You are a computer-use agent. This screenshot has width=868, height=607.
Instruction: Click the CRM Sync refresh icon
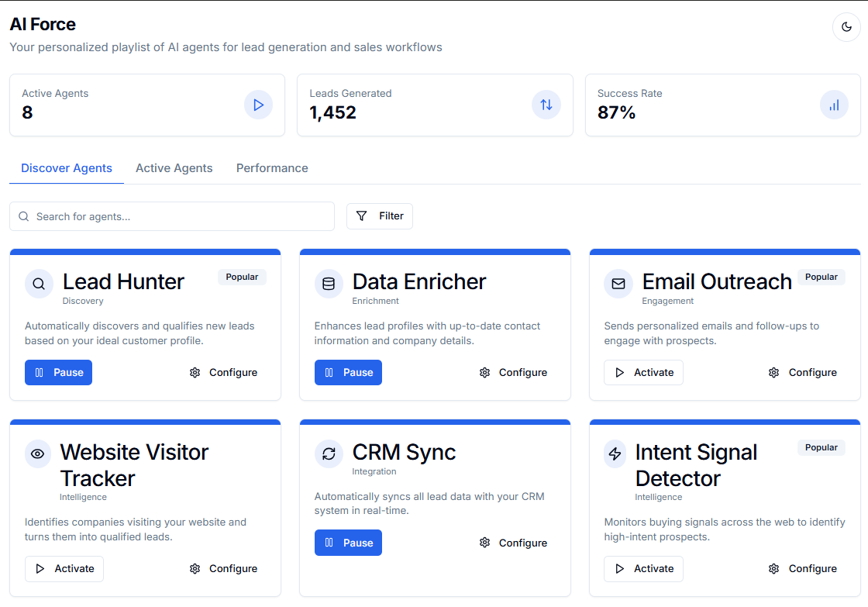[329, 454]
